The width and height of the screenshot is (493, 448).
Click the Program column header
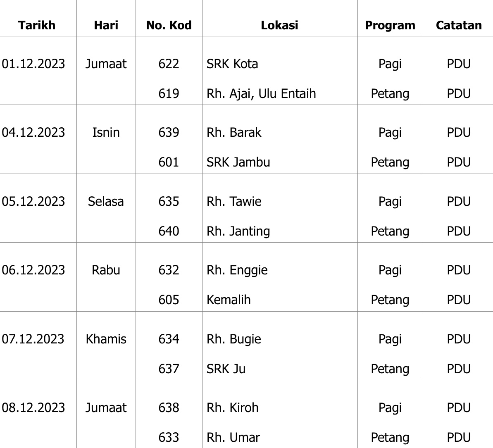pos(390,25)
